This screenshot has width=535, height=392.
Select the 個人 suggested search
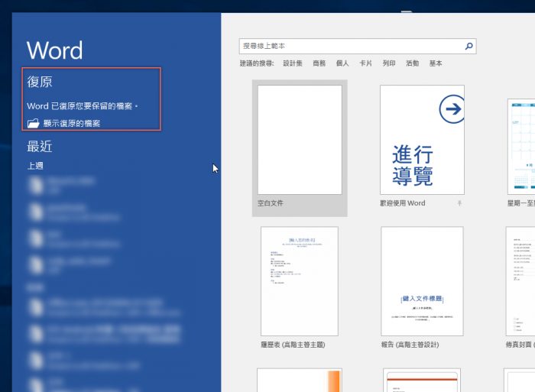click(x=342, y=63)
